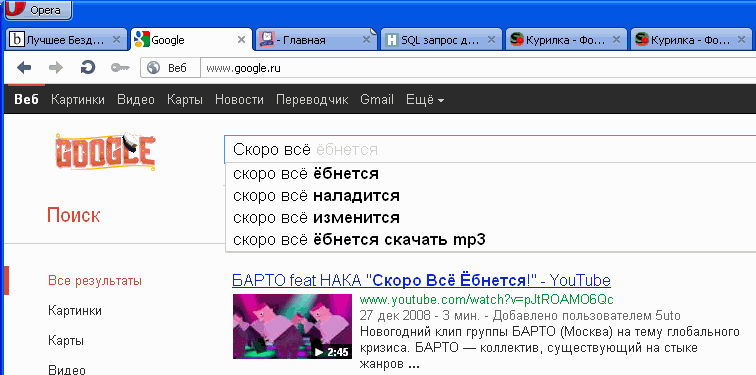Click the SQL запрос tab favicon
This screenshot has width=756, height=375.
coord(392,40)
